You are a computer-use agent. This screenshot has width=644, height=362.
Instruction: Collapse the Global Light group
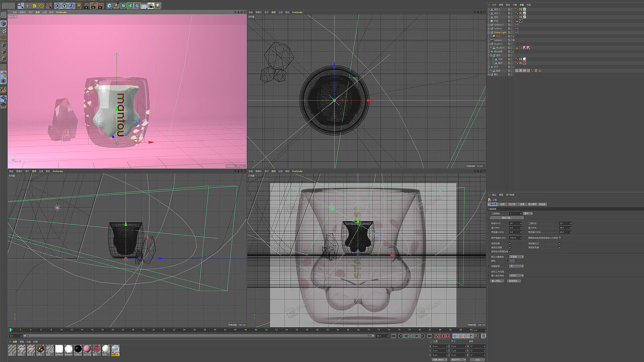489,33
